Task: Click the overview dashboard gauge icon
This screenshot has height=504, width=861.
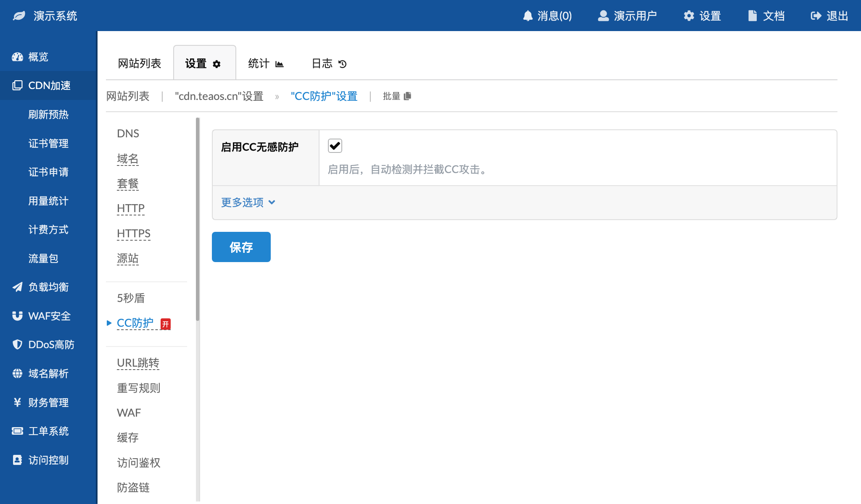Action: 17,57
